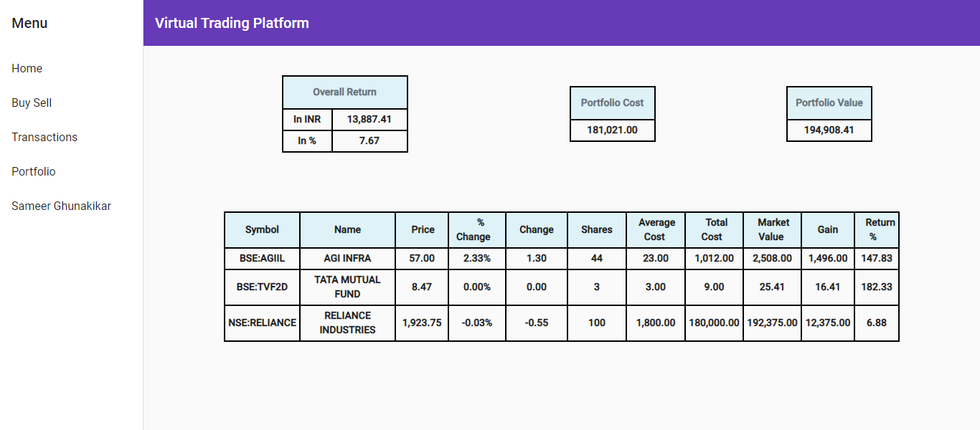Click AGI INFRA gain value 1,496.00
This screenshot has width=980, height=430.
(827, 258)
